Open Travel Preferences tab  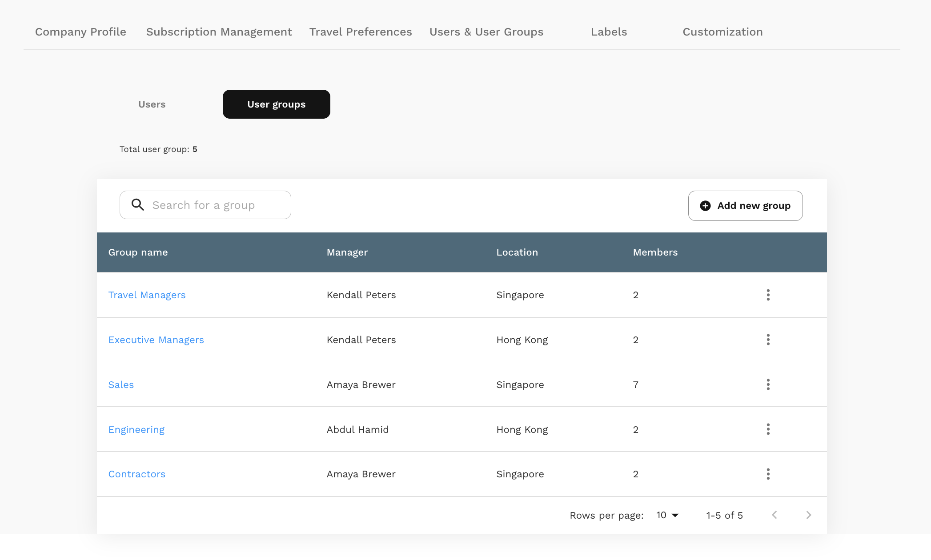[x=361, y=32]
